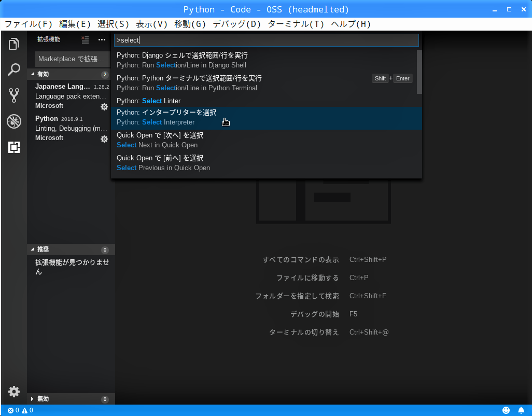This screenshot has width=532, height=416.
Task: Open the Source Control view icon
Action: [x=13, y=95]
